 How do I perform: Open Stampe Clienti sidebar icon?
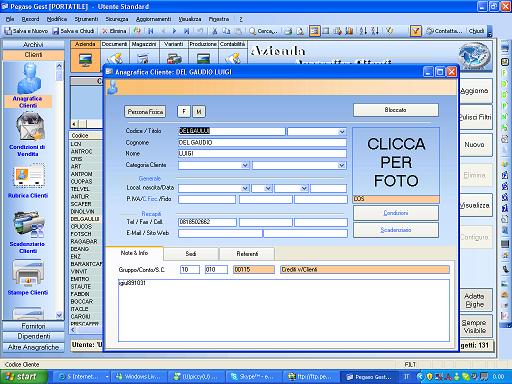28,278
